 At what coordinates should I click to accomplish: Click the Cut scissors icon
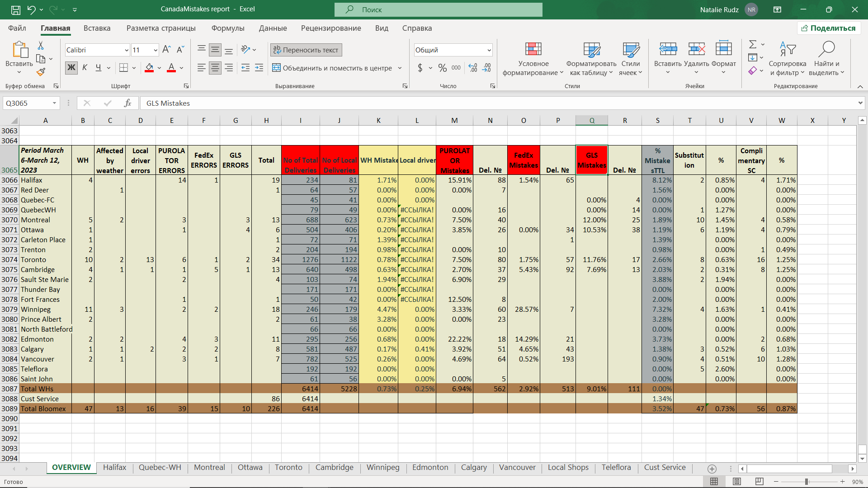[41, 46]
